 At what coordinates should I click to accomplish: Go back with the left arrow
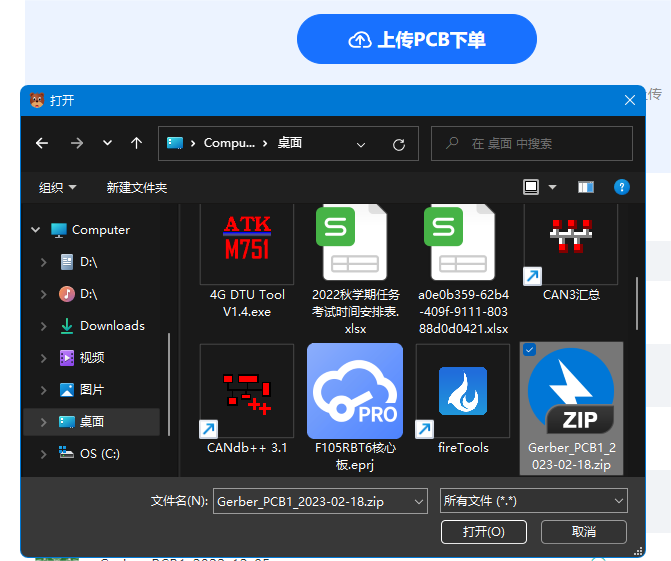(42, 143)
